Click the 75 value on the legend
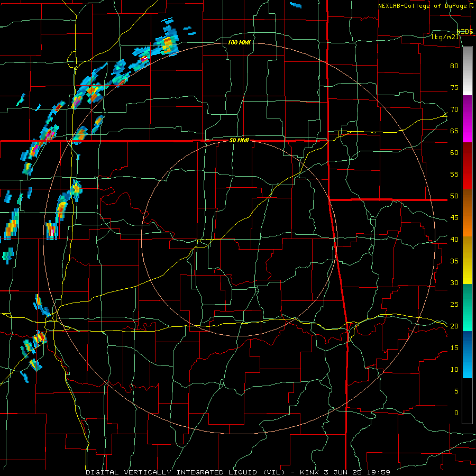The height and width of the screenshot is (476, 476). [x=454, y=88]
